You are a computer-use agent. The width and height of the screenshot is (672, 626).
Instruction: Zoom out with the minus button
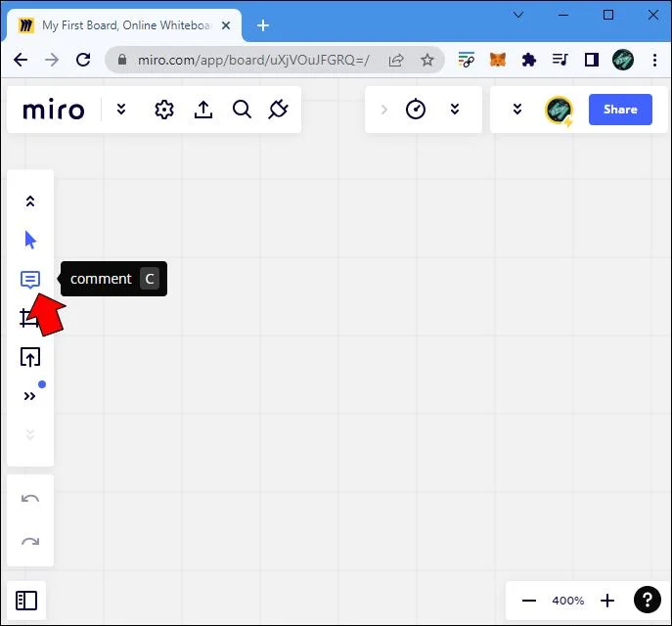529,601
